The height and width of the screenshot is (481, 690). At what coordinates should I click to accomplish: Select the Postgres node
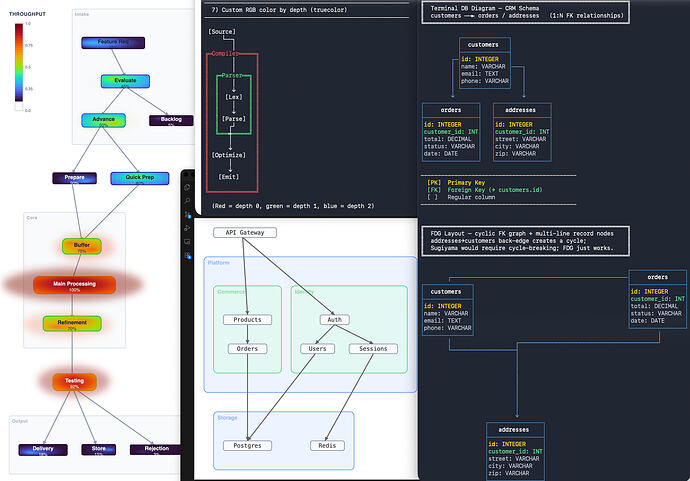247,445
